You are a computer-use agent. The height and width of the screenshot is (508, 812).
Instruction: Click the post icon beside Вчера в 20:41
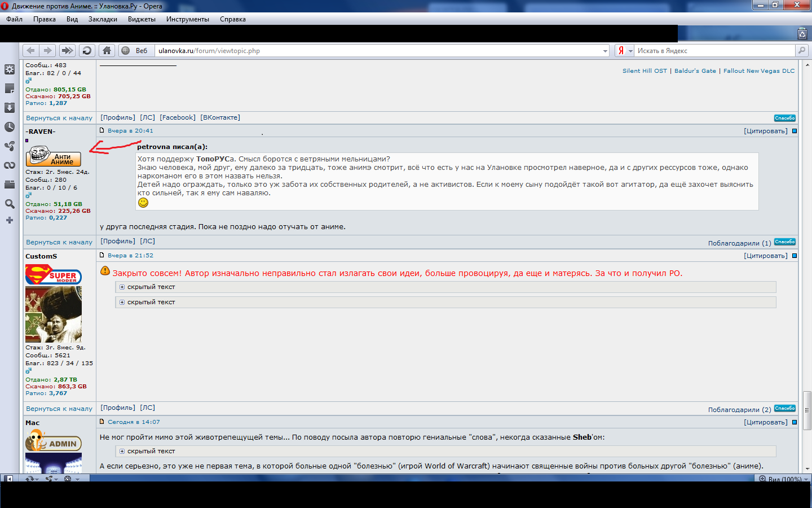(102, 130)
